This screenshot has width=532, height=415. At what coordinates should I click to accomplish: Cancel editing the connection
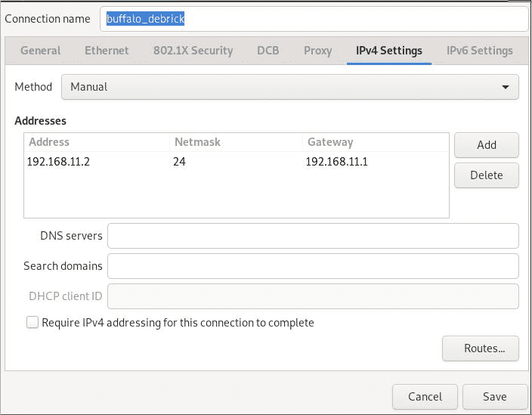[425, 396]
